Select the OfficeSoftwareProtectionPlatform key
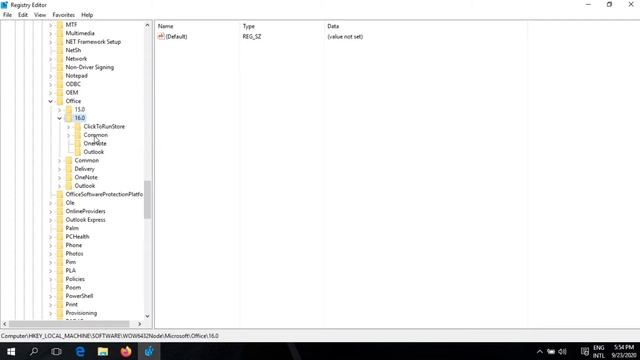This screenshot has width=640, height=360. (x=104, y=194)
